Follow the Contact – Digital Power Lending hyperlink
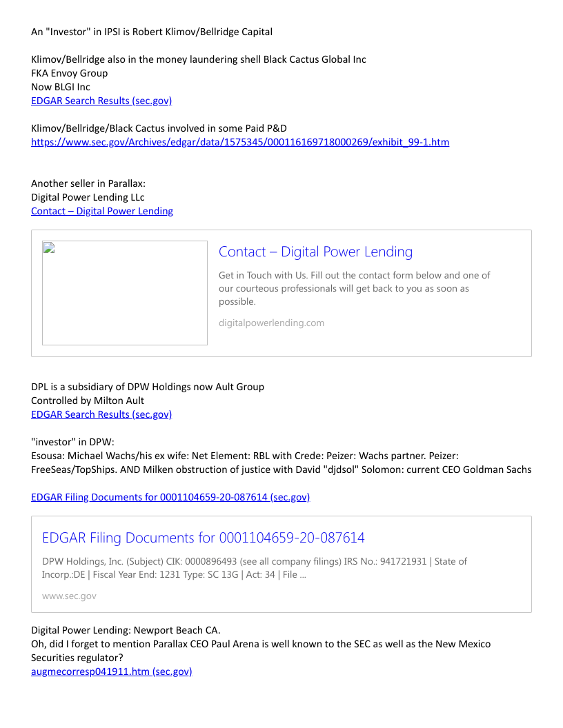 point(101,211)
